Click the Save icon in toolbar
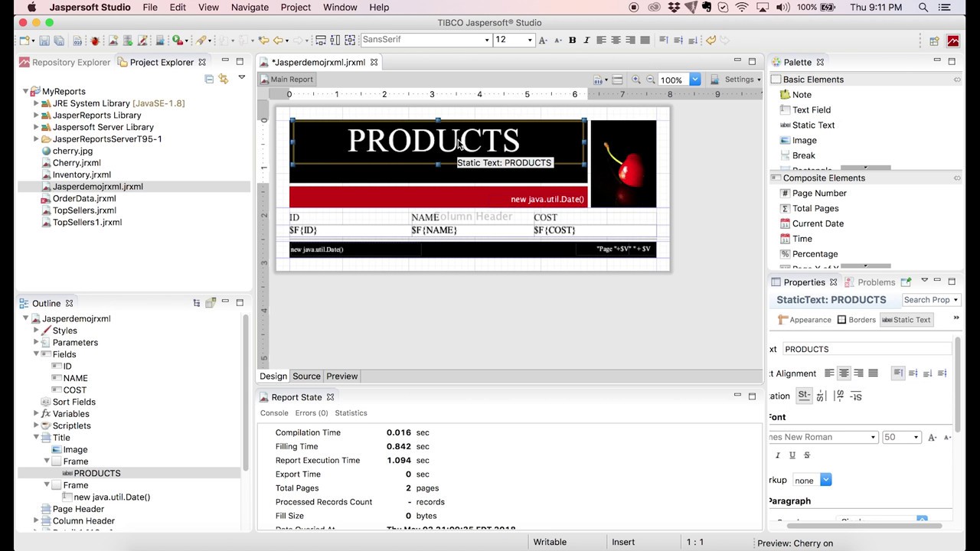This screenshot has height=551, width=980. tap(44, 40)
